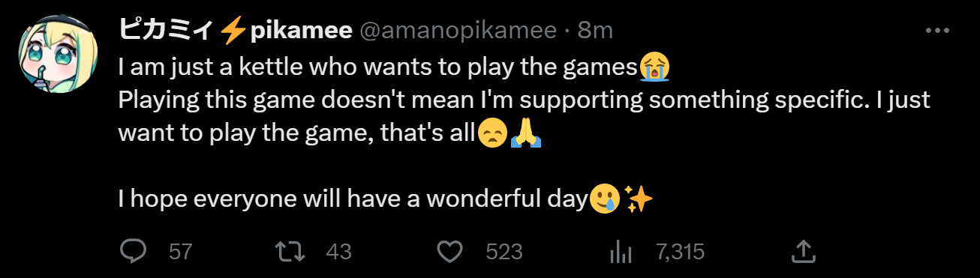Click the like count 523
980x278 pixels.
coord(504,252)
